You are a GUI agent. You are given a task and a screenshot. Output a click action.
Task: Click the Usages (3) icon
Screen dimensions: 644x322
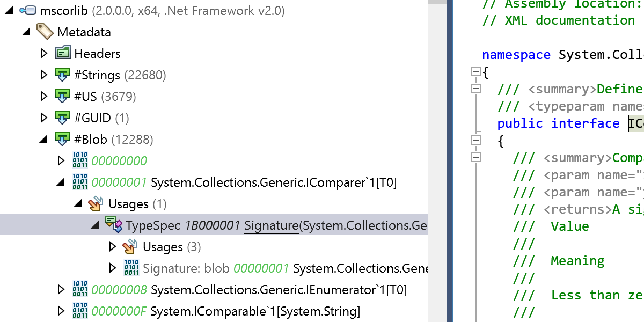(x=130, y=246)
